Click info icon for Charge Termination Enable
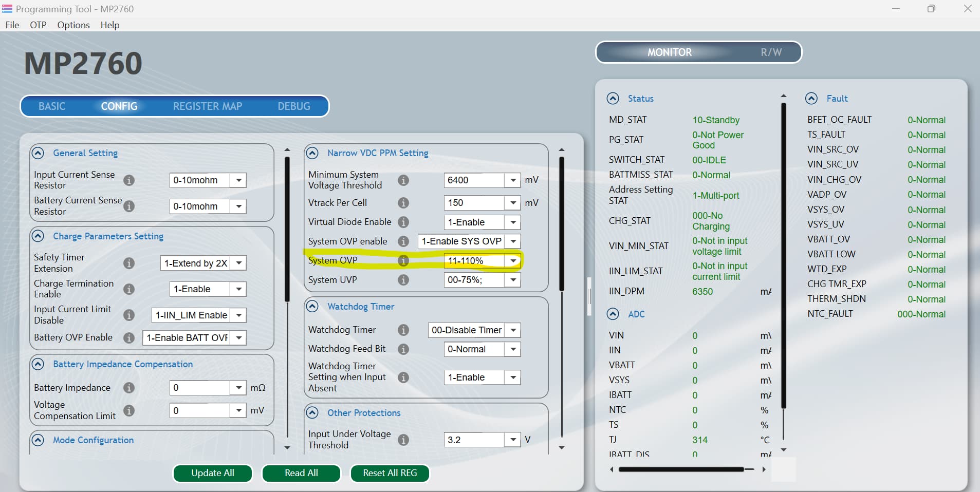The height and width of the screenshot is (492, 980). tap(129, 289)
